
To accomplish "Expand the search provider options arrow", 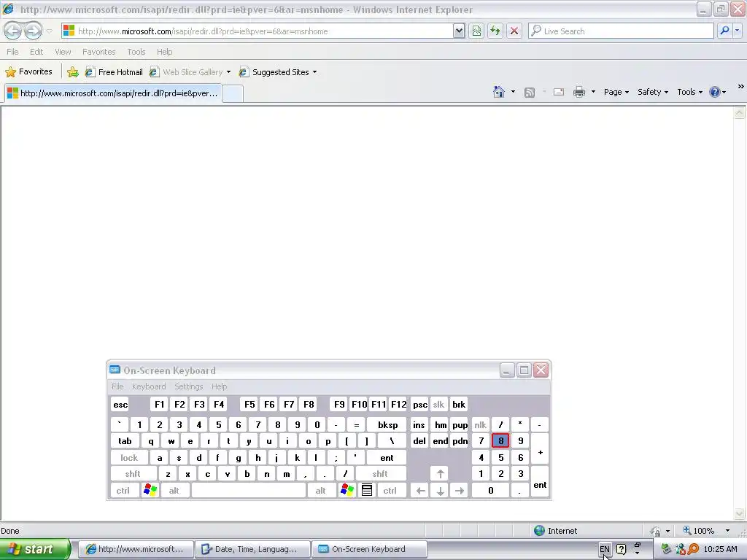I will coord(738,31).
